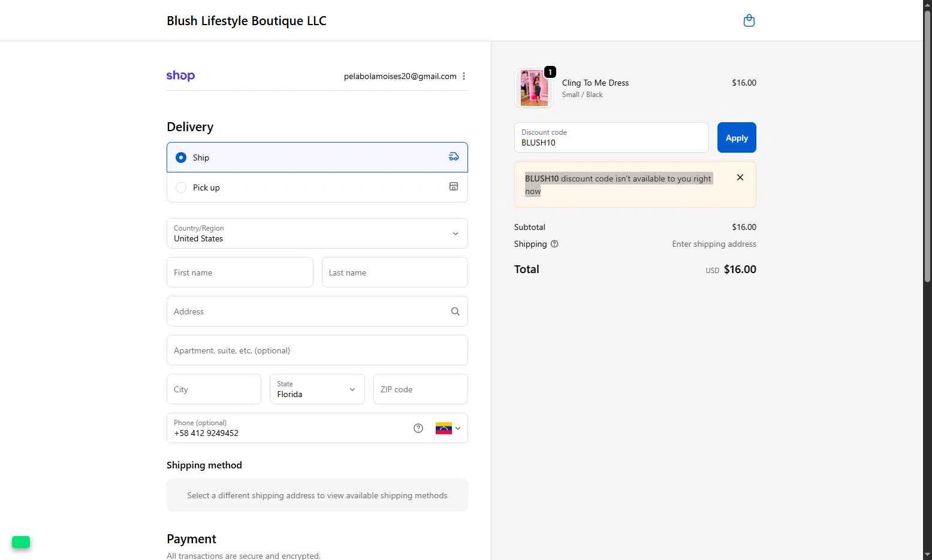Click the Subtotal label
The image size is (932, 560).
tap(530, 227)
